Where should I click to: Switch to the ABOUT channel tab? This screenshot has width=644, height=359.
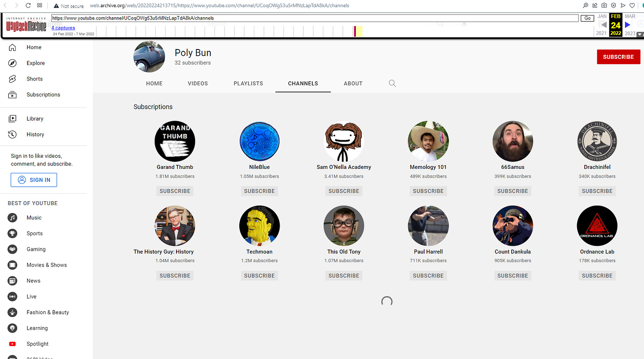click(x=353, y=84)
